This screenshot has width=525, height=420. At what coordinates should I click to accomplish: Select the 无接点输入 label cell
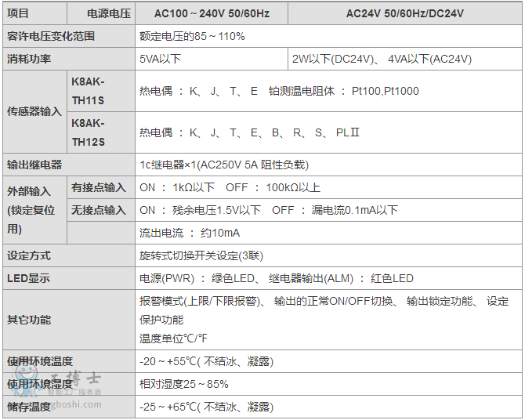pyautogui.click(x=100, y=210)
